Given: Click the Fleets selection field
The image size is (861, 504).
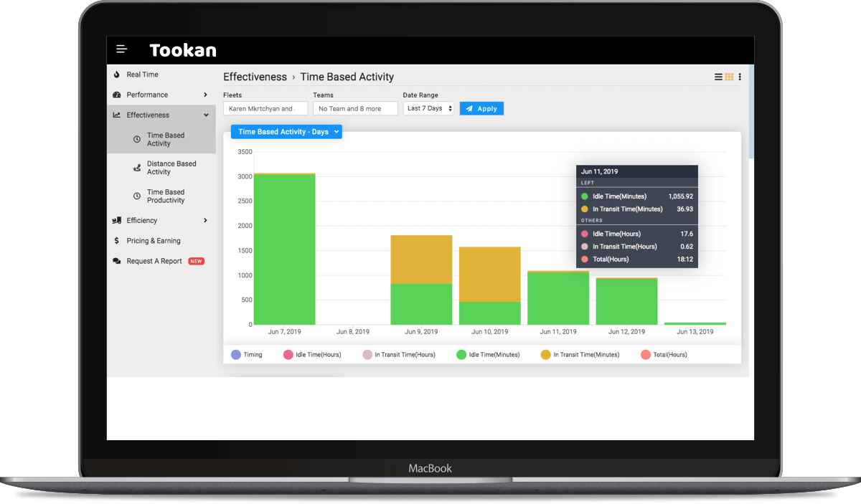Looking at the screenshot, I should 265,108.
